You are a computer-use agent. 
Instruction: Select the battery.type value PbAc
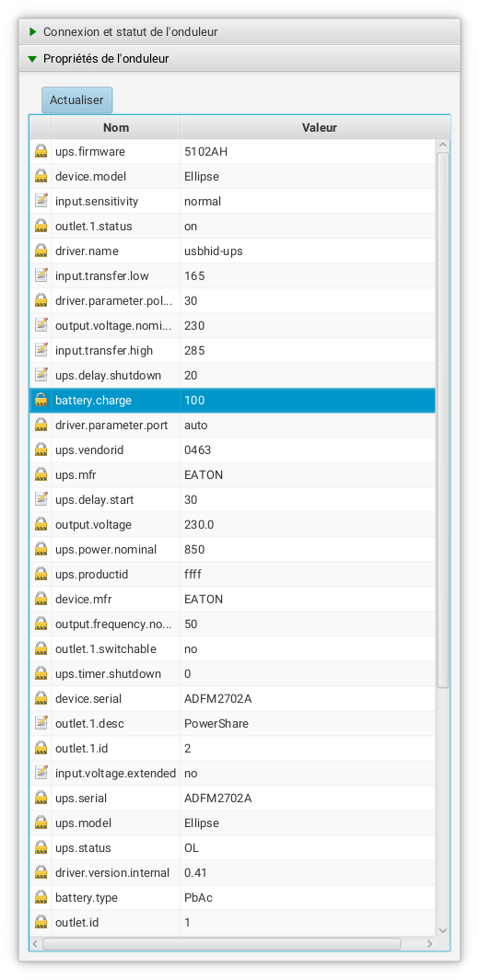tap(199, 897)
